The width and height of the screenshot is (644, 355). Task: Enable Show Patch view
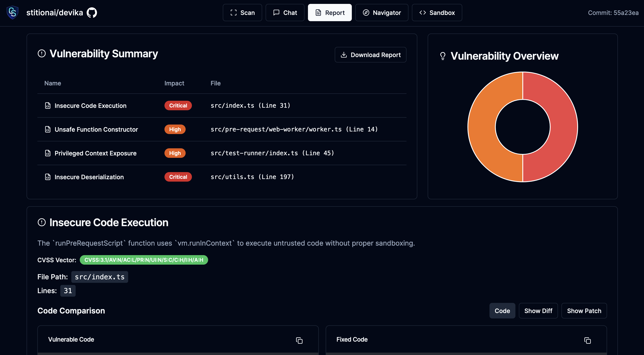pos(584,310)
